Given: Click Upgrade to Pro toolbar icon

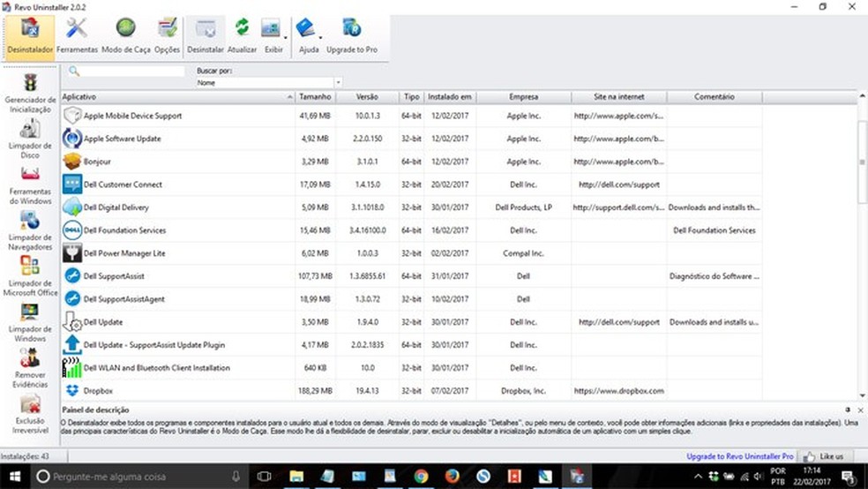Looking at the screenshot, I should point(351,36).
